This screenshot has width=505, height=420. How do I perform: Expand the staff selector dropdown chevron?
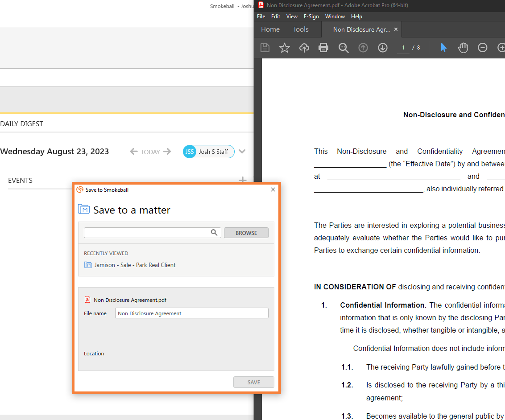pyautogui.click(x=242, y=152)
